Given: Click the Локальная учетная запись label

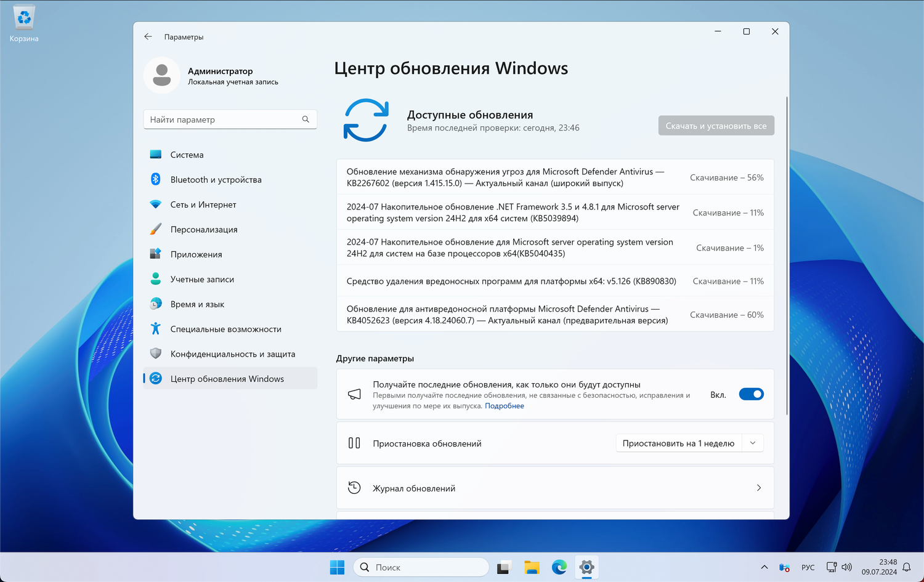Looking at the screenshot, I should pyautogui.click(x=233, y=82).
